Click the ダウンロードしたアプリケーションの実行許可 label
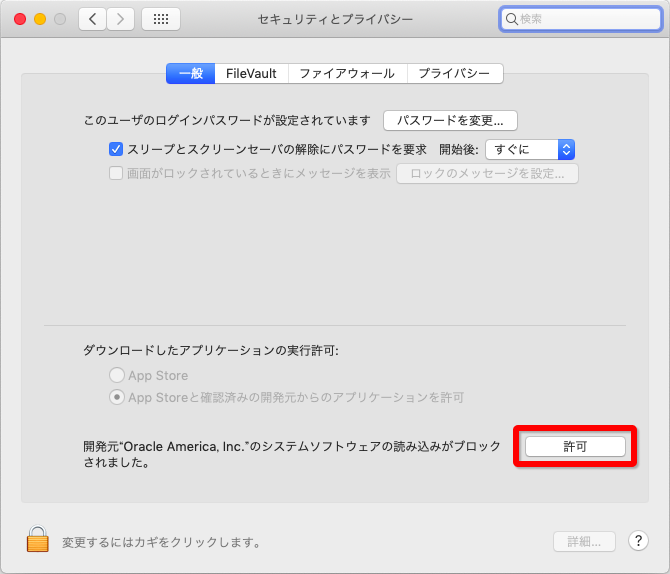Image resolution: width=670 pixels, height=574 pixels. click(x=211, y=350)
